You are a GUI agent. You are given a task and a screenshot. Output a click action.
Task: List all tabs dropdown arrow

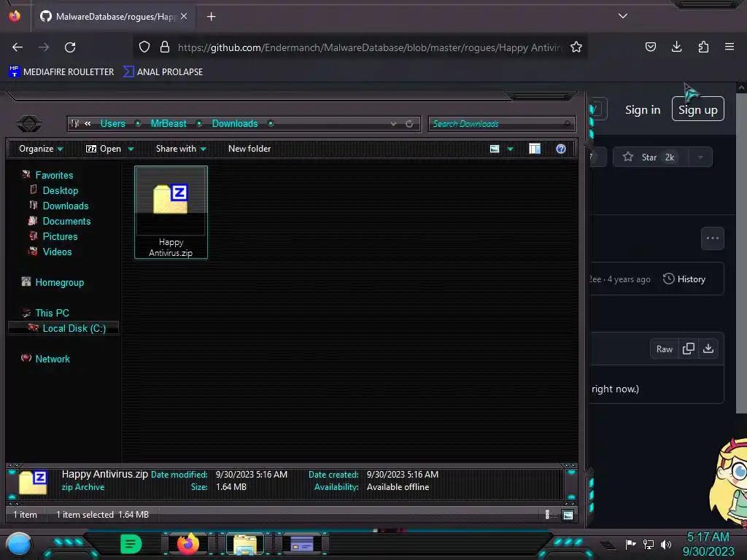tap(623, 16)
